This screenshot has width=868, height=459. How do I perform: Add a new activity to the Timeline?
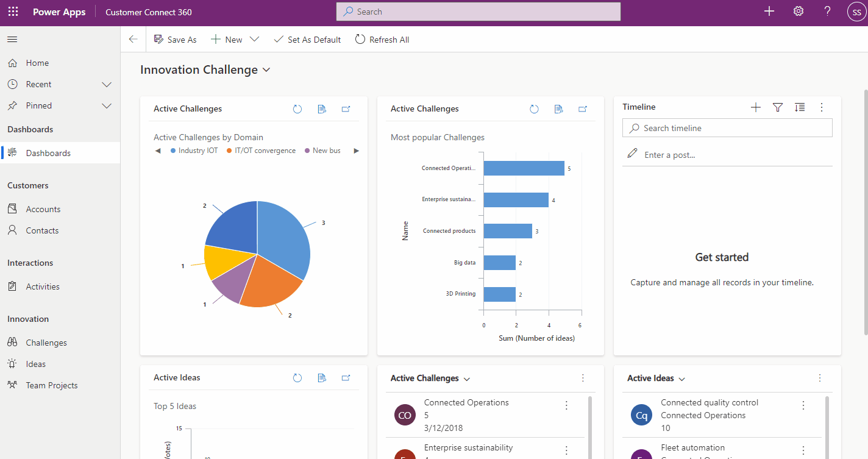(755, 107)
